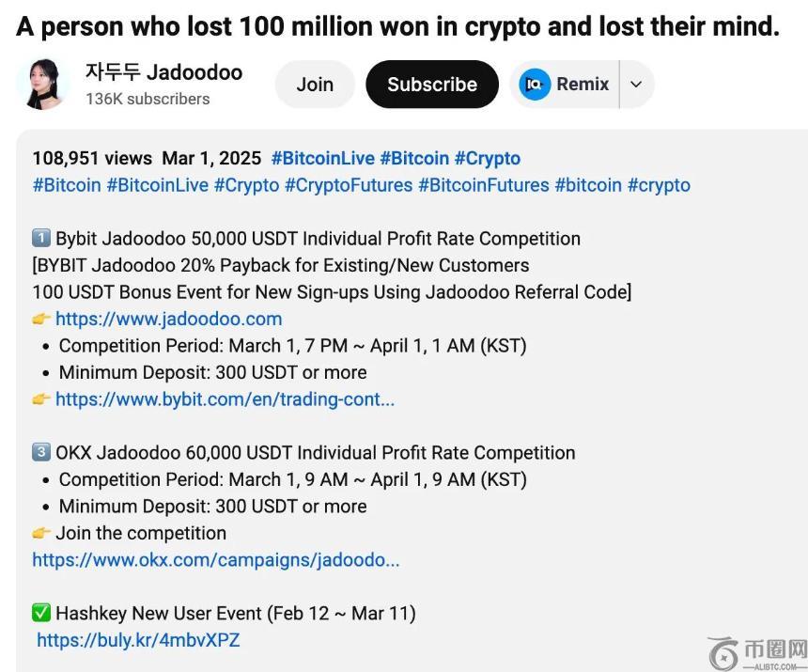Viewport: 808px width, 672px height.
Task: Open the #CryptoFutures hashtag
Action: click(348, 185)
